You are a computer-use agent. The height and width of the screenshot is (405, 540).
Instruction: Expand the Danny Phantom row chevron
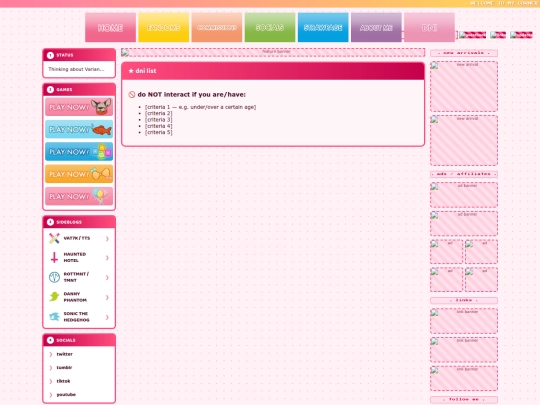[107, 297]
